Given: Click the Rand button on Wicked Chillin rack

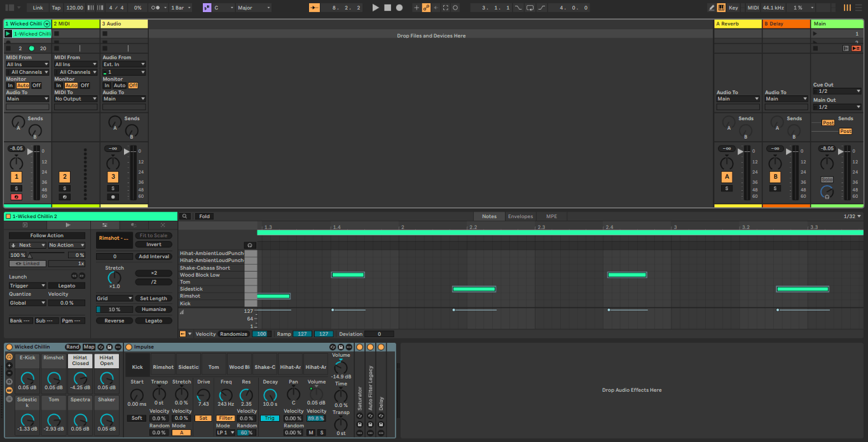Looking at the screenshot, I should pos(72,347).
